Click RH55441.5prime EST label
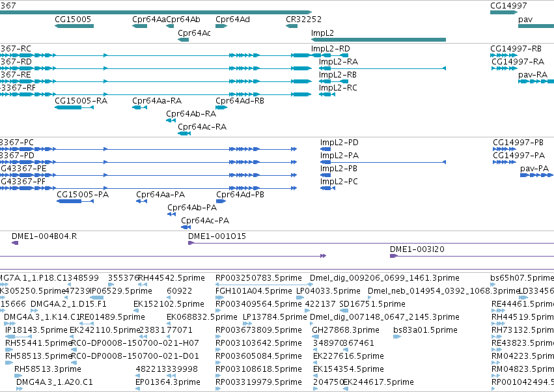This screenshot has height=392, width=554. [38, 343]
